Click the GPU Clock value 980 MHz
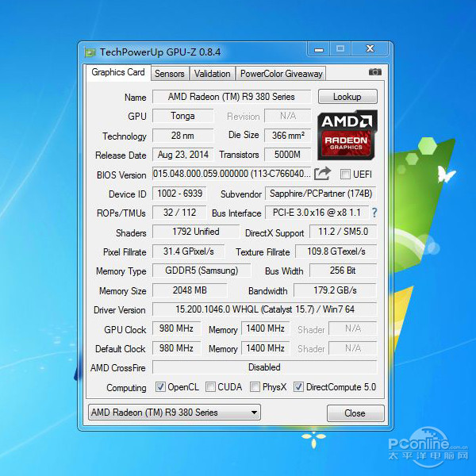Screen dimensions: 476x476 (x=176, y=328)
